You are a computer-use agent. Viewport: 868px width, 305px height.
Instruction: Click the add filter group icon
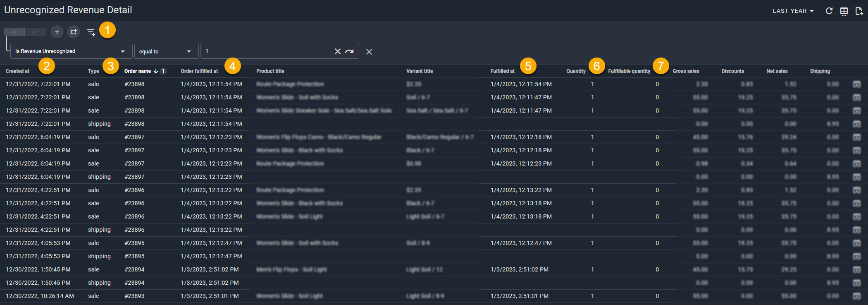click(x=74, y=32)
